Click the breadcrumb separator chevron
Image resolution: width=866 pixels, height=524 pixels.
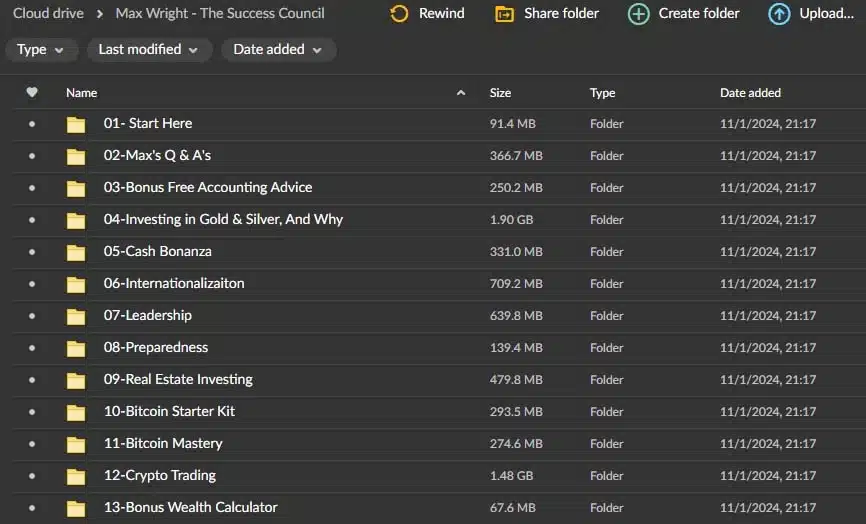[100, 14]
